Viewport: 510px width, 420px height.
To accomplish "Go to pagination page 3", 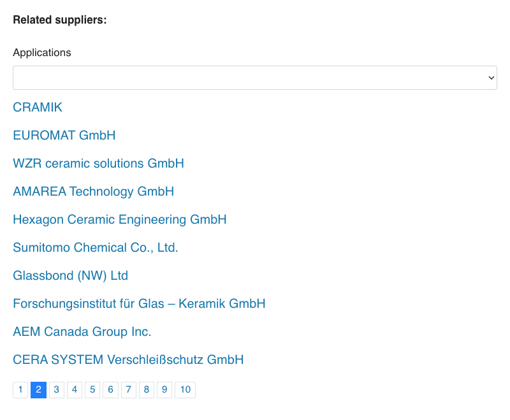I will pos(57,390).
